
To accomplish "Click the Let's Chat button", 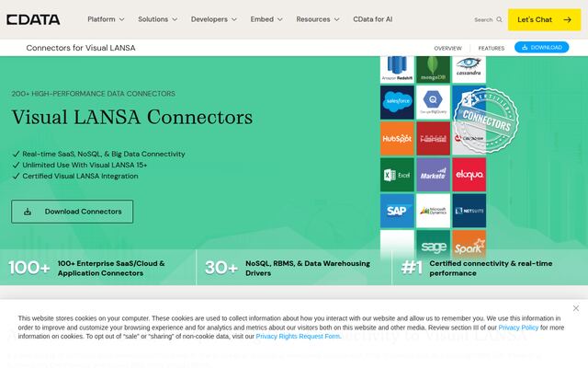I will coord(544,19).
